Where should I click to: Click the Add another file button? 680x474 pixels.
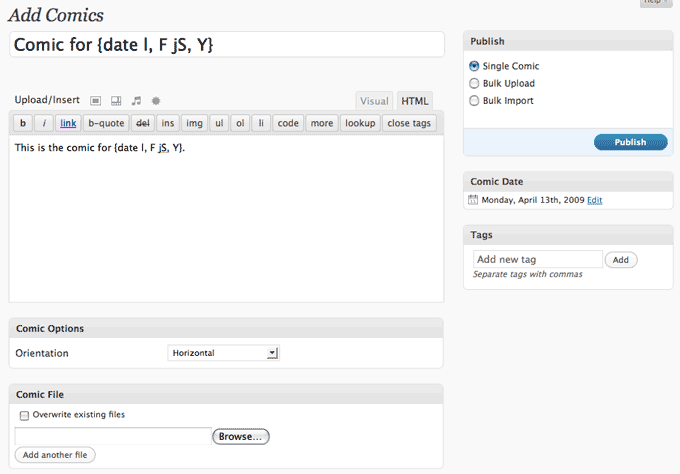click(x=55, y=455)
